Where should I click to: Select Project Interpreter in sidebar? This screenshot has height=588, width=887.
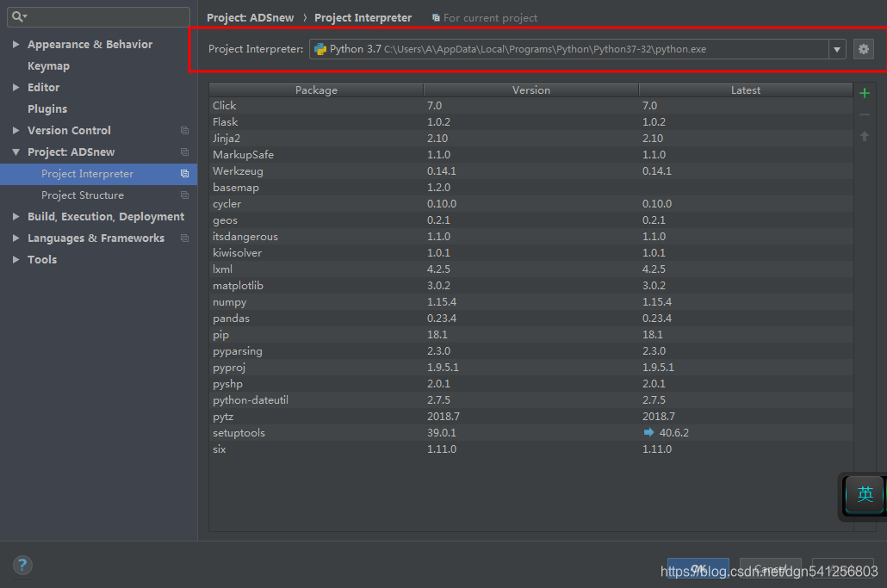[98, 174]
